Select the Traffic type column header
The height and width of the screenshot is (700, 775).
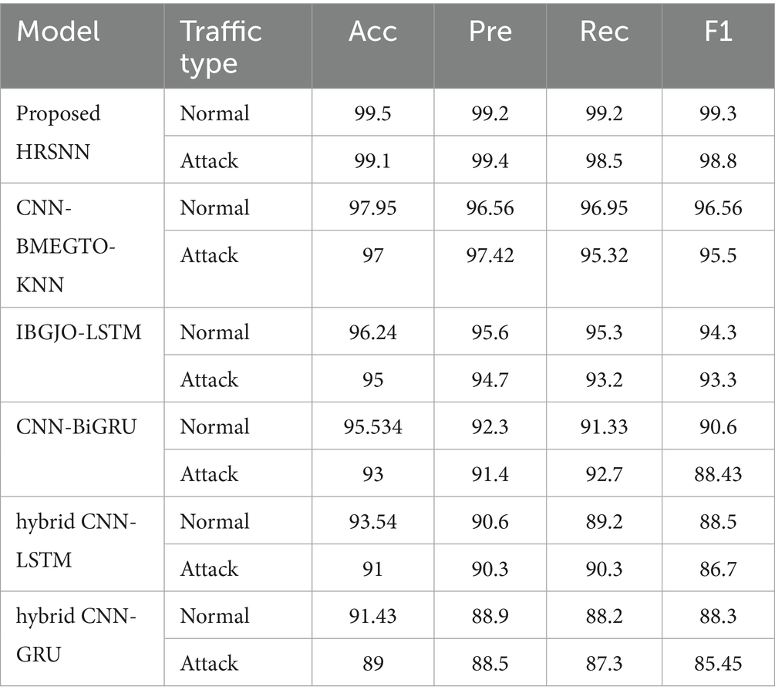click(x=238, y=46)
